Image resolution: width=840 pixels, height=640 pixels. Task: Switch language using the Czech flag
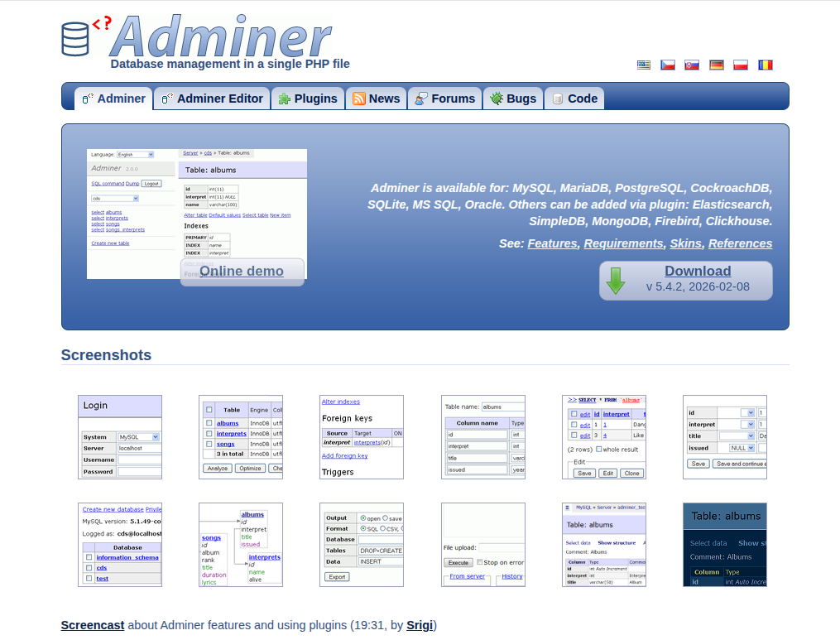point(668,64)
